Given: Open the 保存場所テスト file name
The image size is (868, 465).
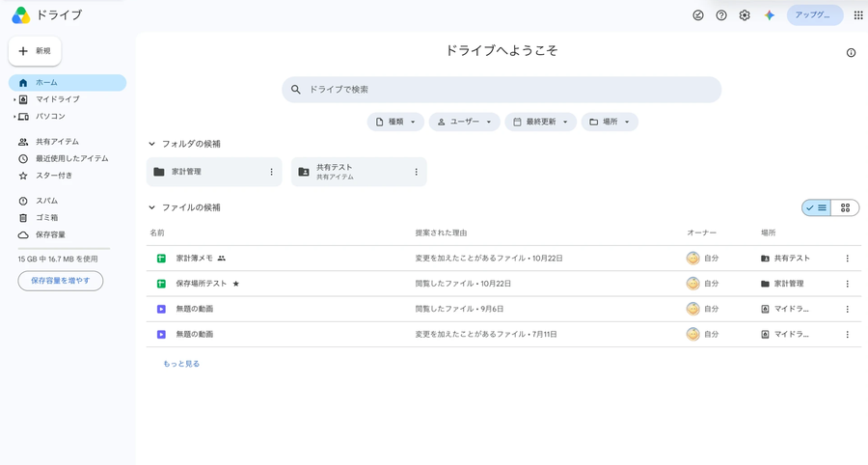Looking at the screenshot, I should [x=202, y=284].
